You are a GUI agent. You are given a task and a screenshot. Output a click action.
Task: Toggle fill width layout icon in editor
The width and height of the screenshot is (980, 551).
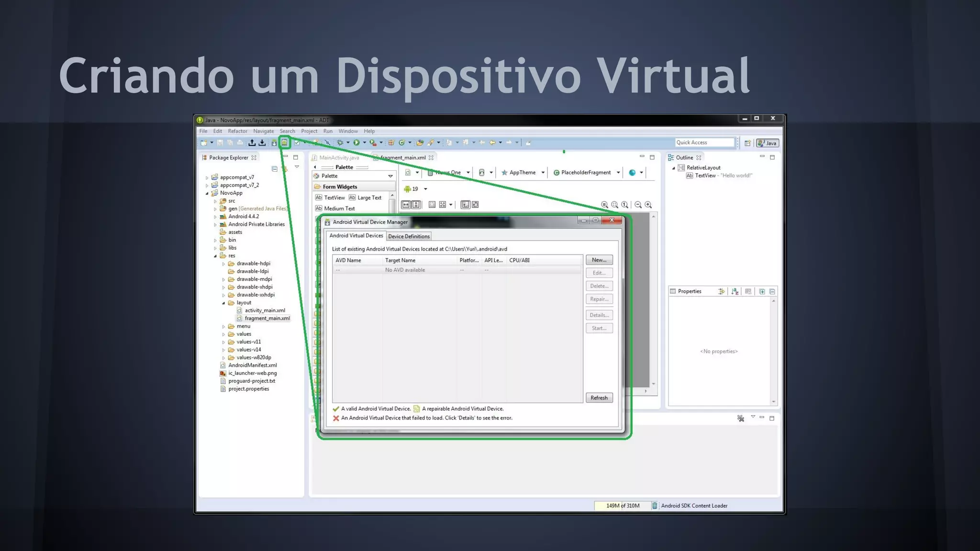pos(406,205)
